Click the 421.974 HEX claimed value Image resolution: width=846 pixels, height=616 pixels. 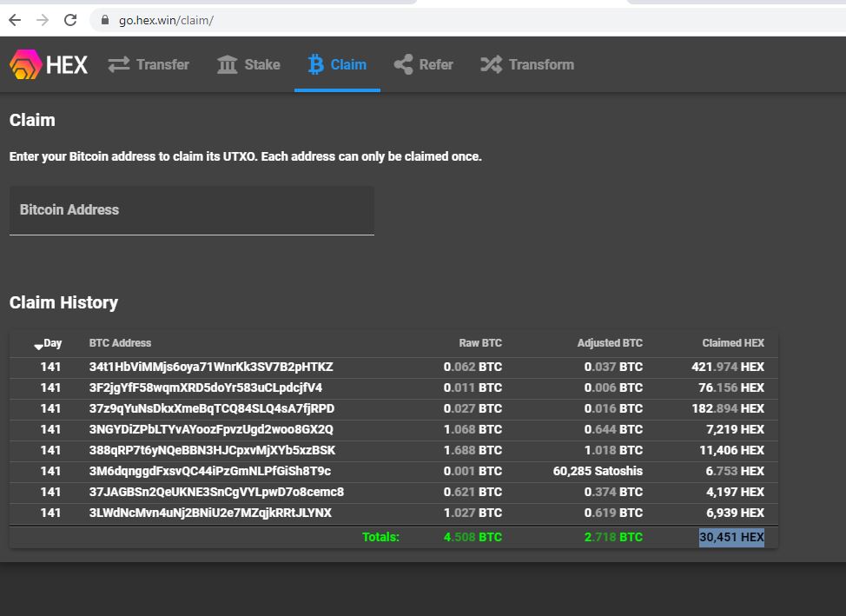[728, 368]
